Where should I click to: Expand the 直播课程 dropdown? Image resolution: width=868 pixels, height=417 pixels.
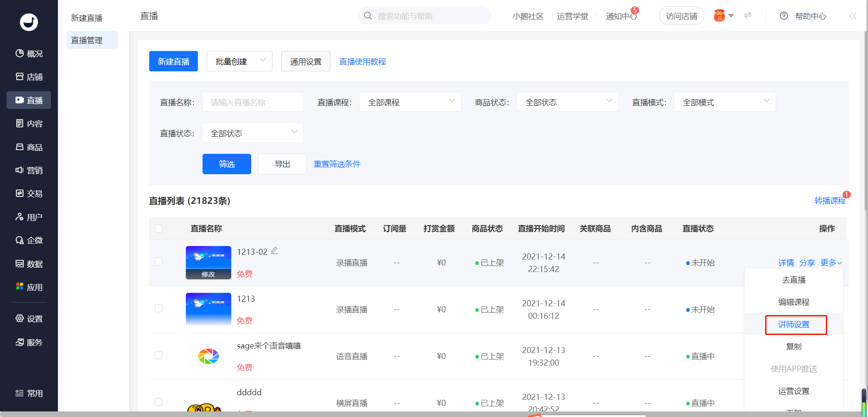(410, 102)
